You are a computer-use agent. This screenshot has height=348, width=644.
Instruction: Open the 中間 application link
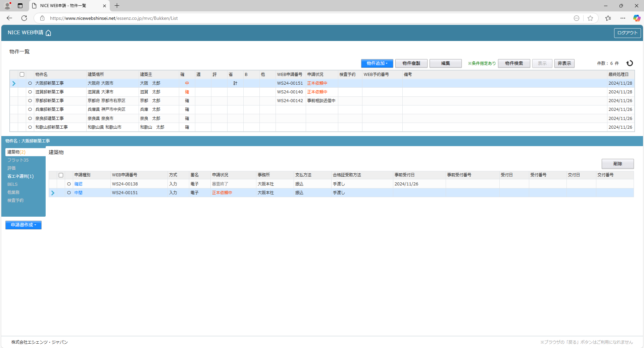coord(78,193)
